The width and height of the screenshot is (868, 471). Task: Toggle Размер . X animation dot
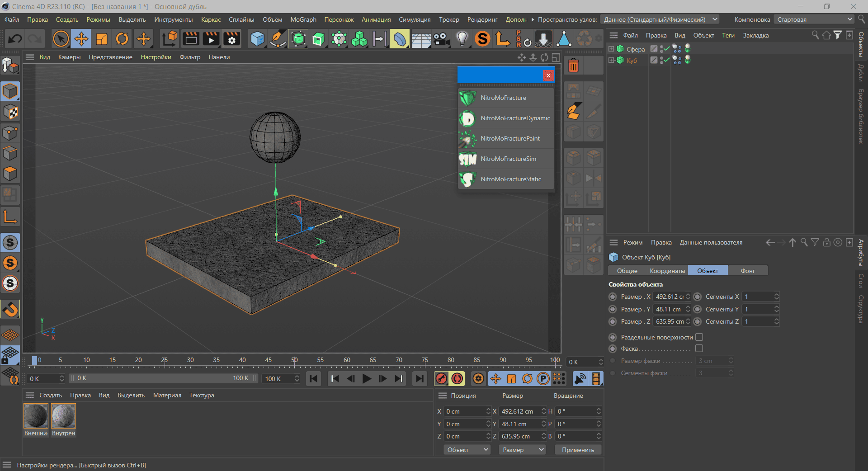tap(613, 297)
